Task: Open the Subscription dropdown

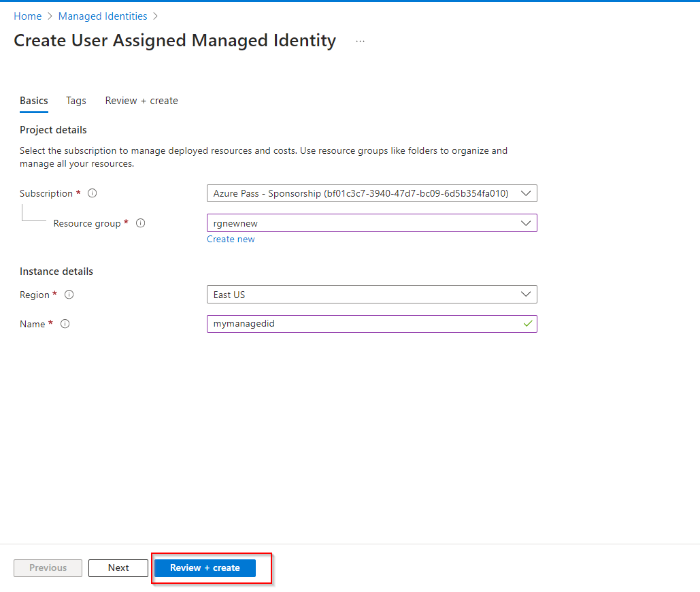Action: tap(371, 193)
